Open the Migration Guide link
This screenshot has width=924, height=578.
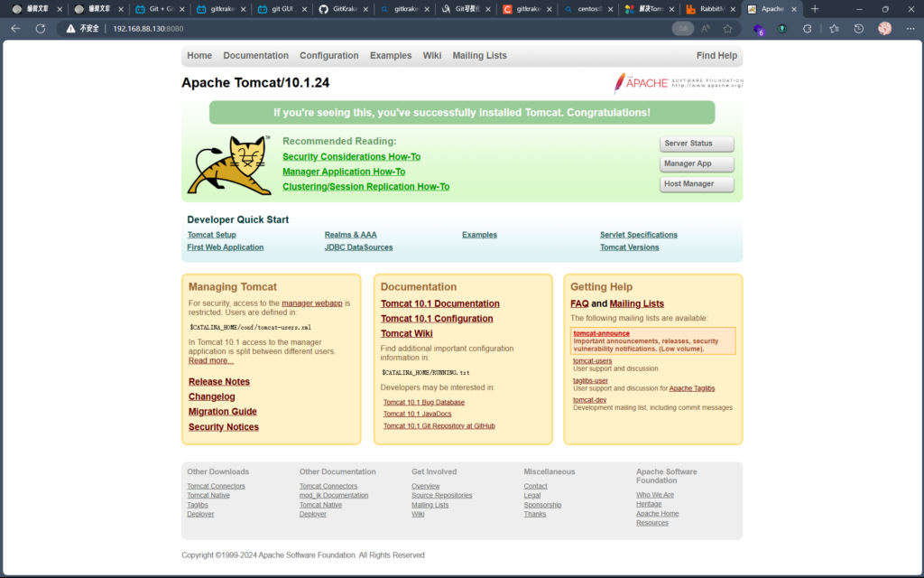tap(223, 412)
